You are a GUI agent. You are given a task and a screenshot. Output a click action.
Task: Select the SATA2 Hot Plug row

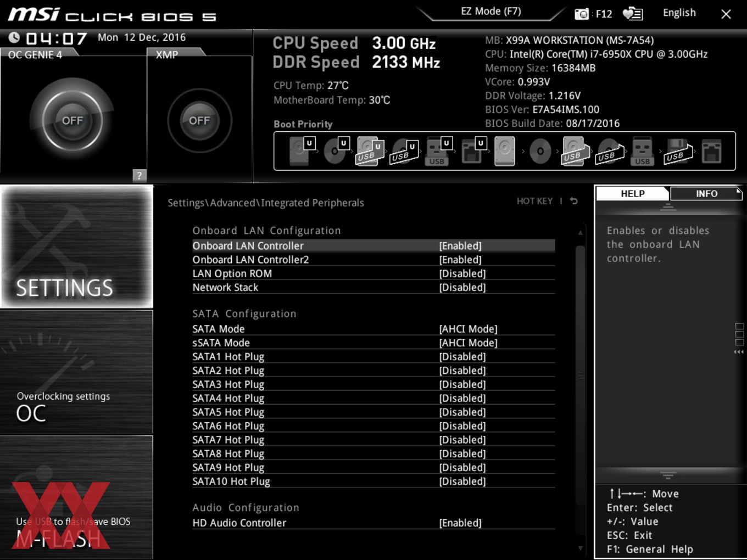tap(374, 371)
